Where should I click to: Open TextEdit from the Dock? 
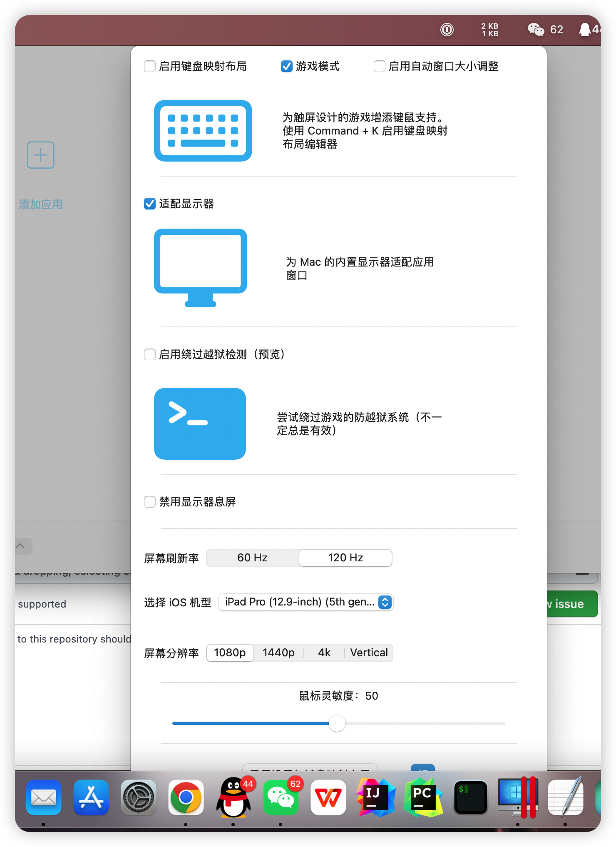566,797
